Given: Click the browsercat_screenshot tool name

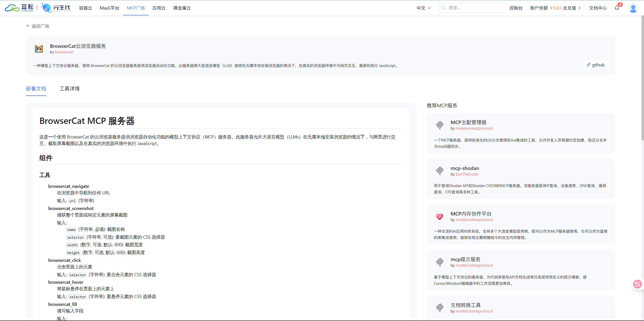Looking at the screenshot, I should 71,208.
